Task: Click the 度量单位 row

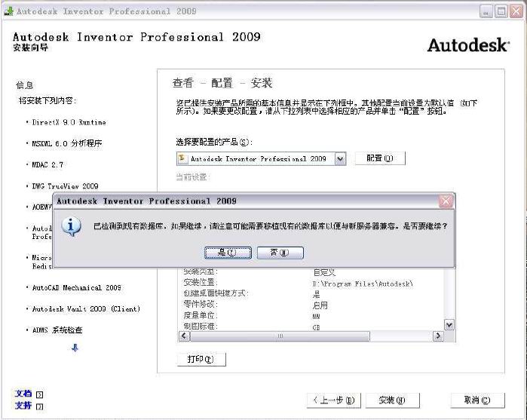Action: pos(201,315)
